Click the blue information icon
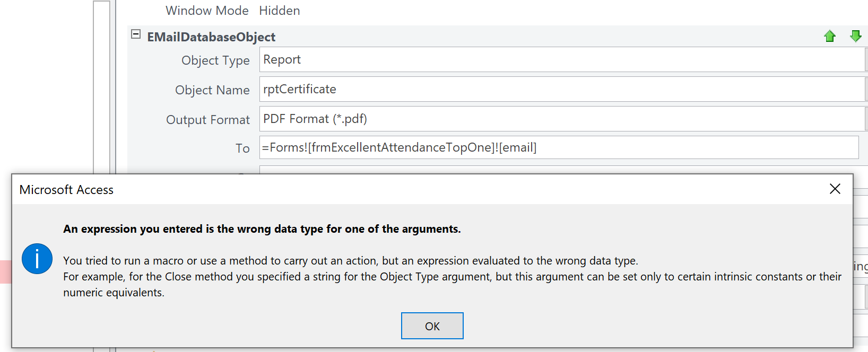 [x=37, y=259]
